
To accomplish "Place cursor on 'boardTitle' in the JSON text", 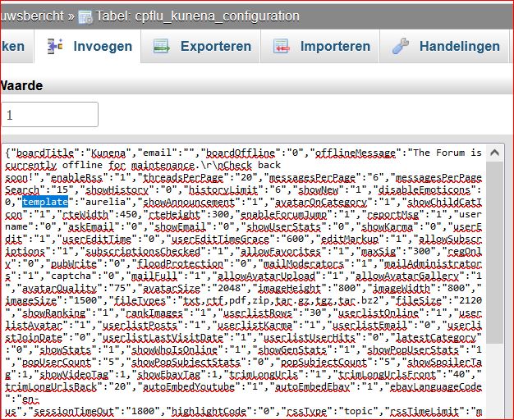I will tap(43, 153).
